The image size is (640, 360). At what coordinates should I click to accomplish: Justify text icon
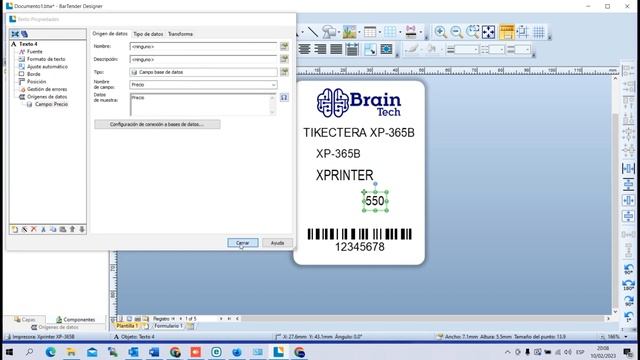tap(336, 49)
